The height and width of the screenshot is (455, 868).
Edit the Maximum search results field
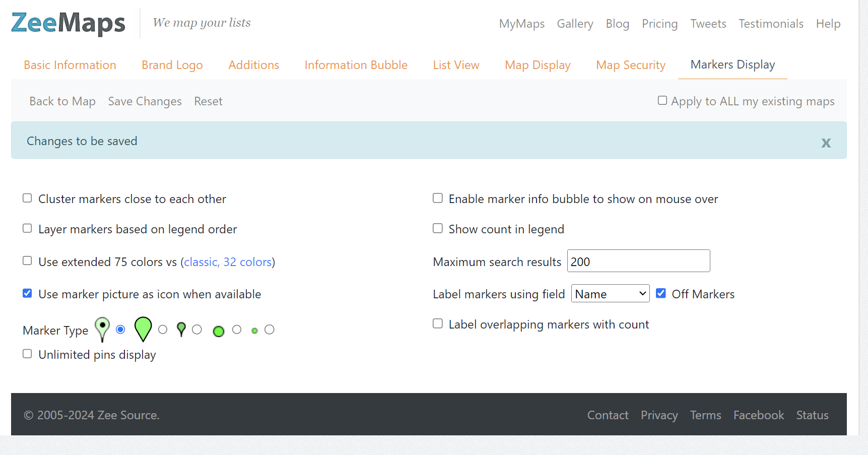pos(638,261)
